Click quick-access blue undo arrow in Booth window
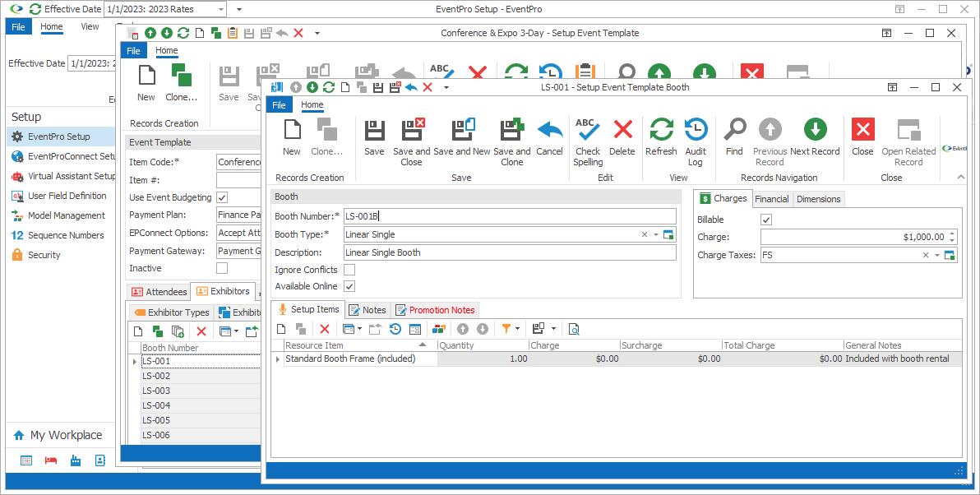 point(411,87)
